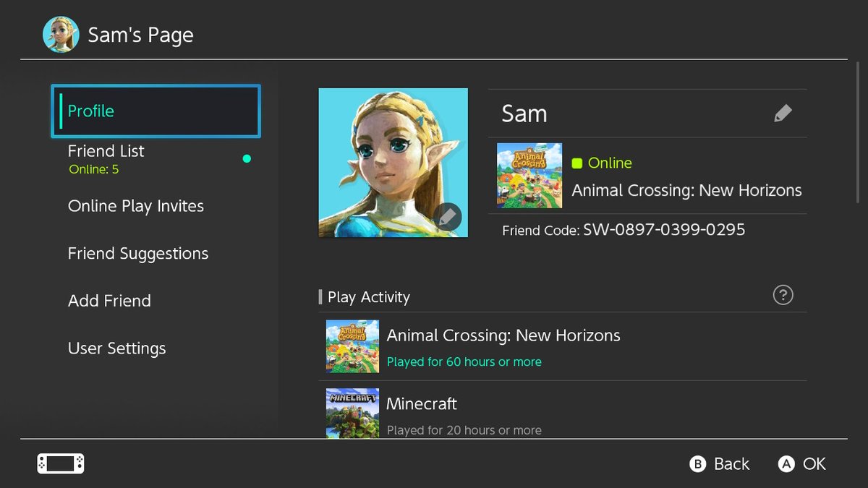868x488 pixels.
Task: Click the user name Sam
Action: coord(524,114)
